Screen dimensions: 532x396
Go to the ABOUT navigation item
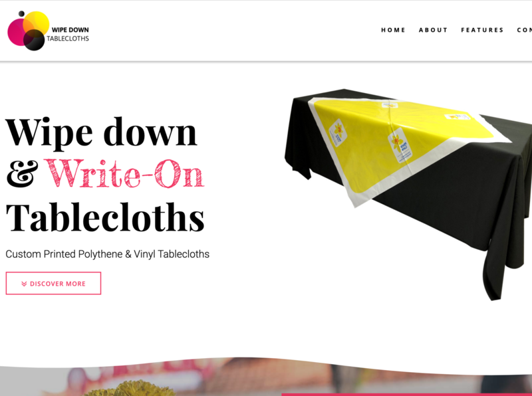(x=434, y=30)
